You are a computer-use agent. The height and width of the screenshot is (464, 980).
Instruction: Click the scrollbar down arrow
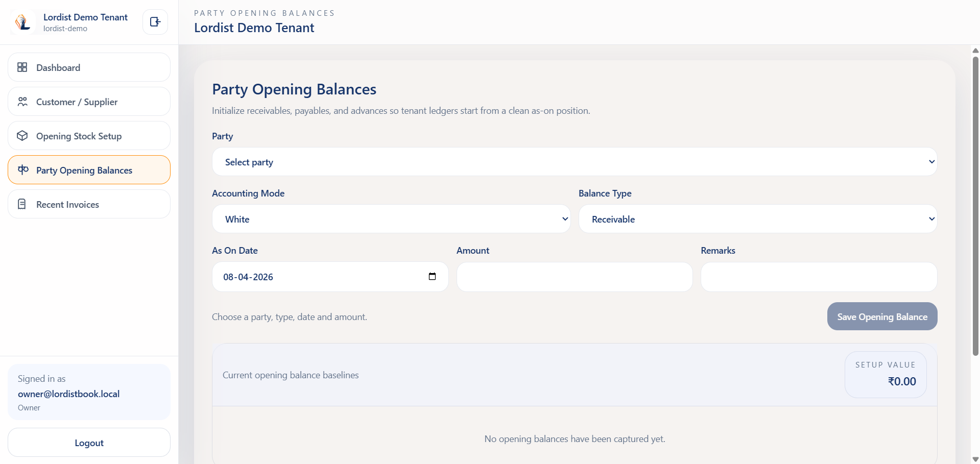pyautogui.click(x=975, y=459)
